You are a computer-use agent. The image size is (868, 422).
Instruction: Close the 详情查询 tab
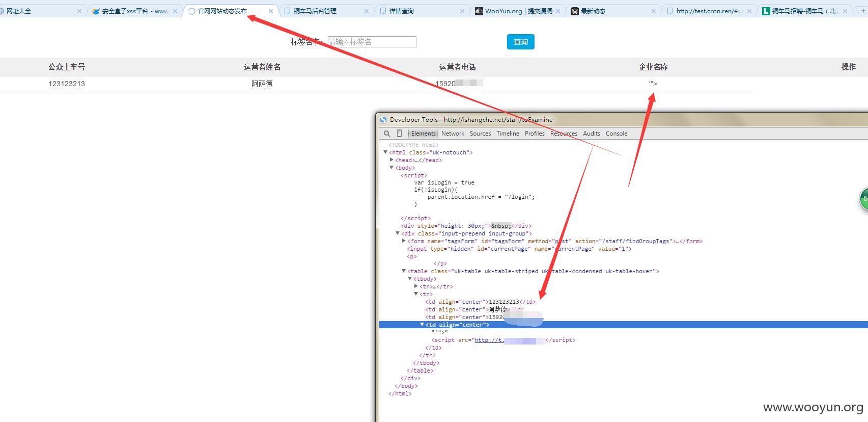[462, 11]
